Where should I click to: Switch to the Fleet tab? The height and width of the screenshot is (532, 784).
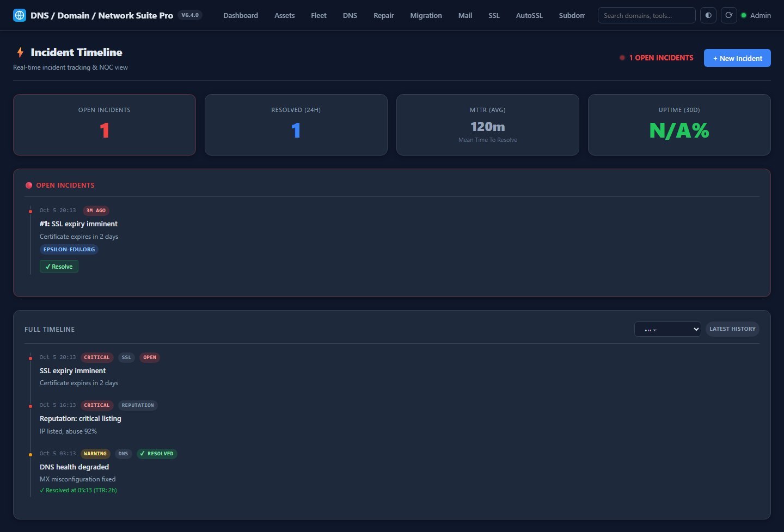(318, 15)
